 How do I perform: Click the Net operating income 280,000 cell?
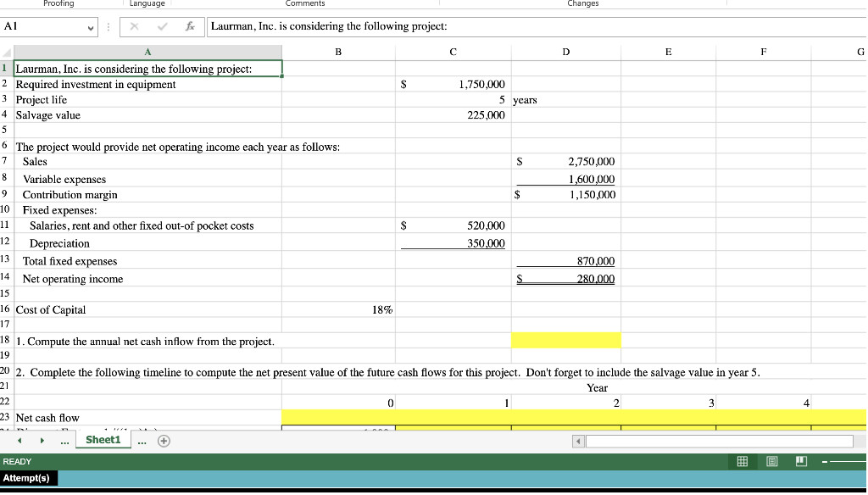click(x=565, y=279)
